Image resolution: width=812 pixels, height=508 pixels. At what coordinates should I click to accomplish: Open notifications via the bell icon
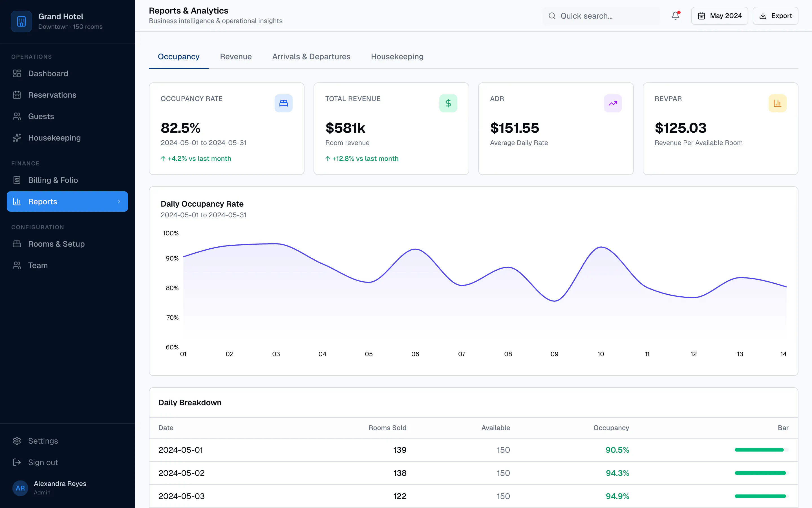(x=676, y=16)
